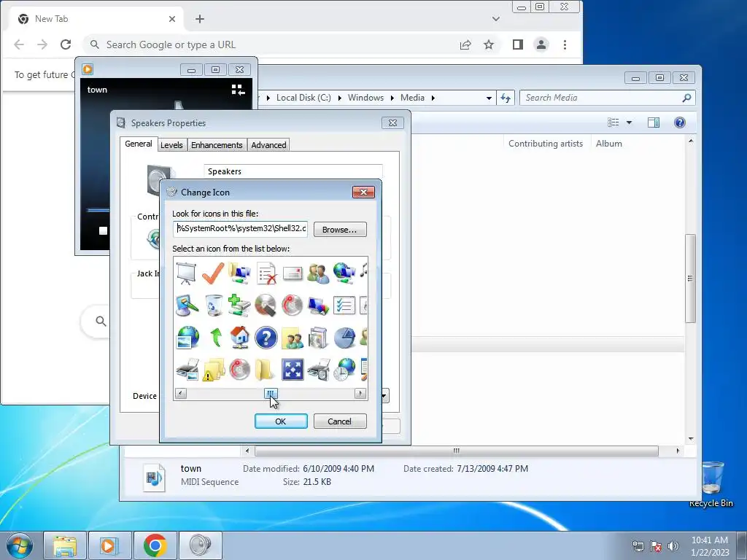Open the Windows Start menu

[20, 545]
